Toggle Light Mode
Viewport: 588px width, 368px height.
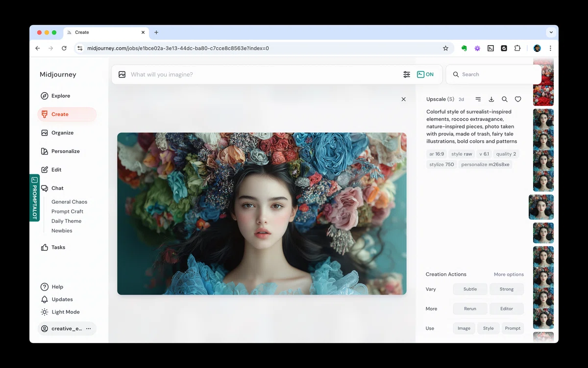60,312
